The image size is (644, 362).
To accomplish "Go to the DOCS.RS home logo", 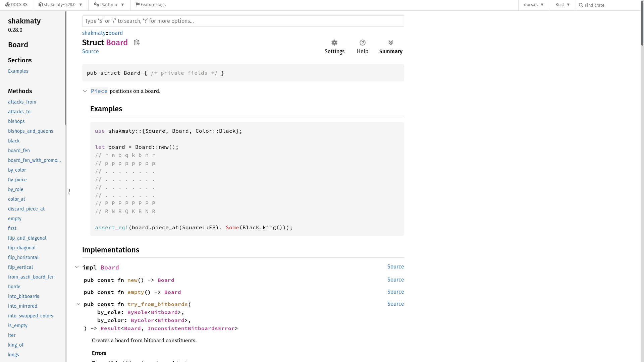I will coord(16,5).
